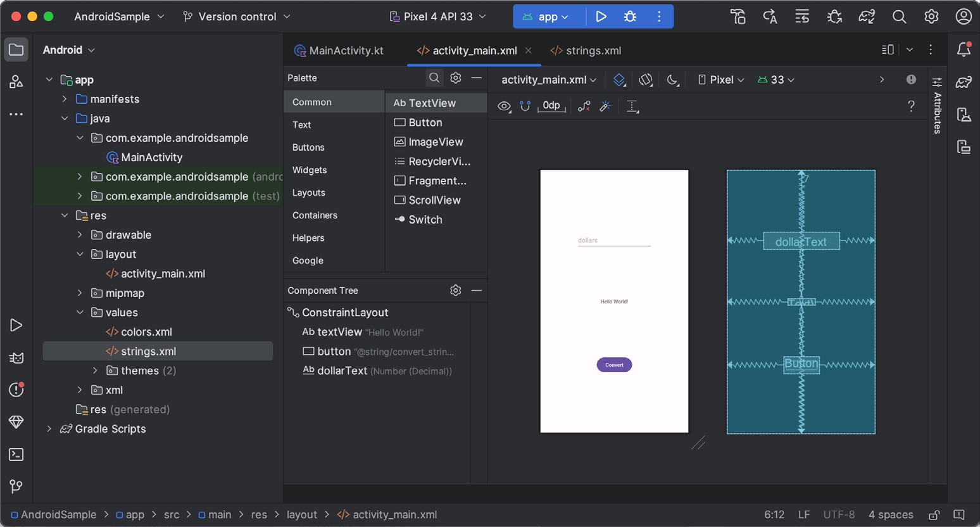980x527 pixels.
Task: Select dollarText in Component Tree
Action: click(x=377, y=371)
